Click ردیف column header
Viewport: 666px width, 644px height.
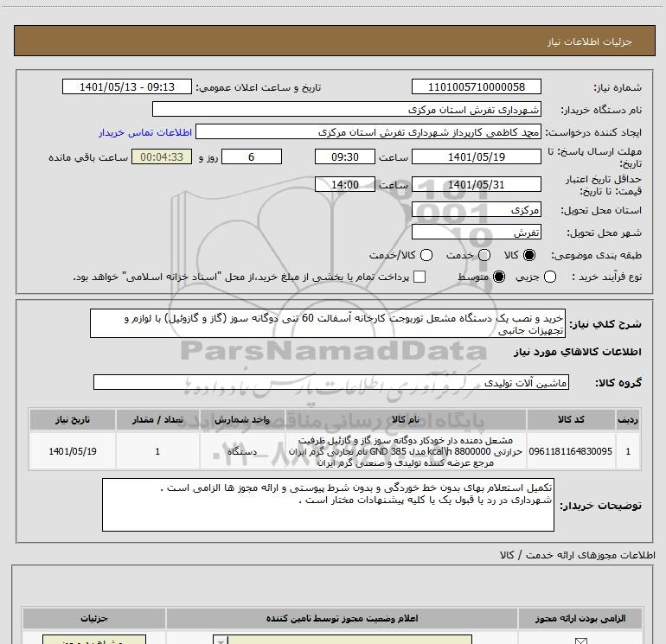click(628, 419)
